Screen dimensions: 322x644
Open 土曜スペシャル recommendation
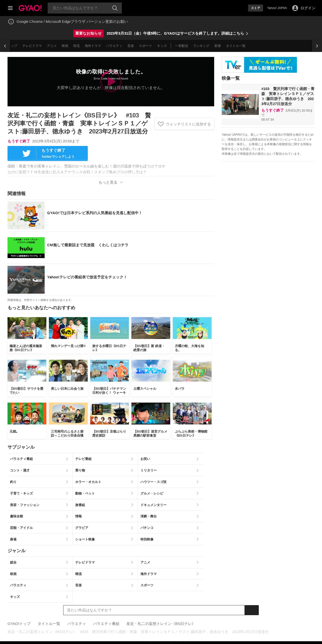tap(151, 376)
